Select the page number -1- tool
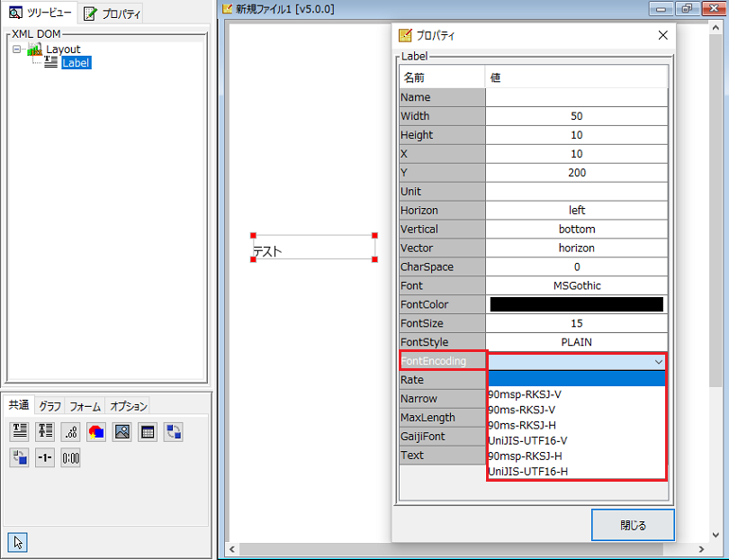Image resolution: width=729 pixels, height=560 pixels. click(x=45, y=457)
